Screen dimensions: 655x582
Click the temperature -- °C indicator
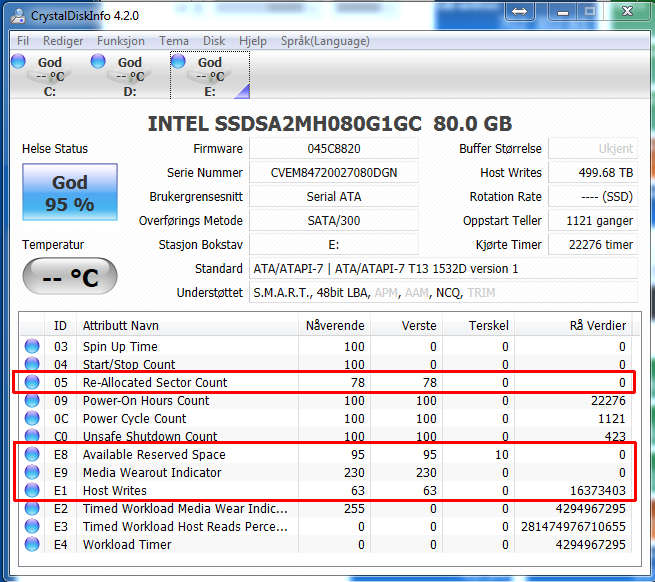point(70,276)
